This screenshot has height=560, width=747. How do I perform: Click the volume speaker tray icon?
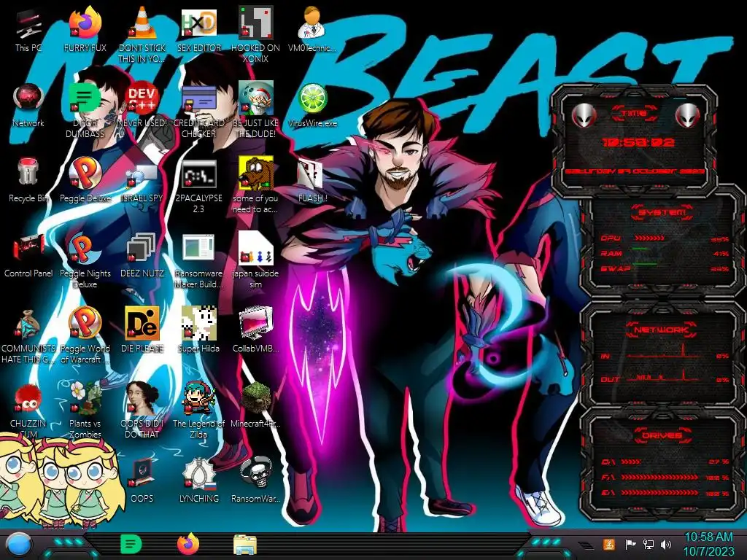point(666,544)
